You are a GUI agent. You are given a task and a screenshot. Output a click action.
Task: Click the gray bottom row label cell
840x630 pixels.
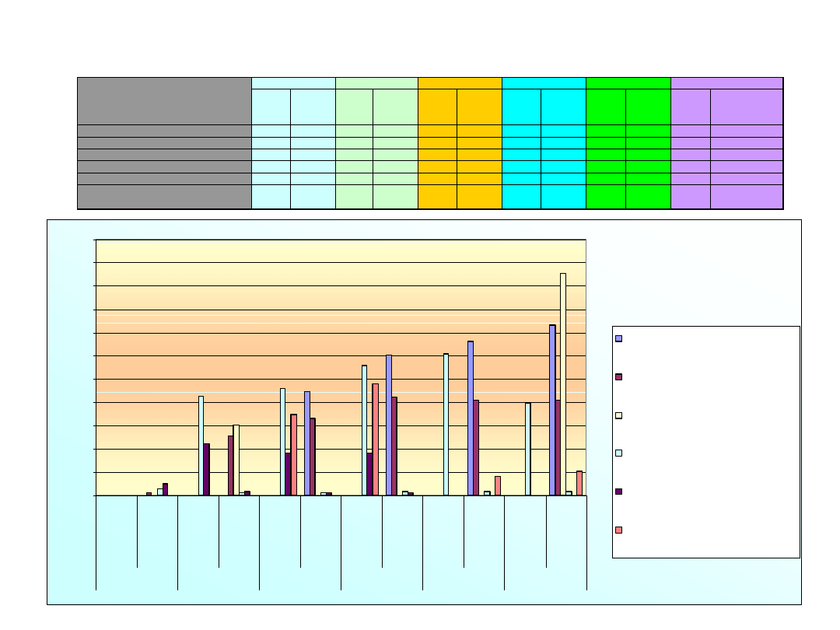click(x=164, y=197)
